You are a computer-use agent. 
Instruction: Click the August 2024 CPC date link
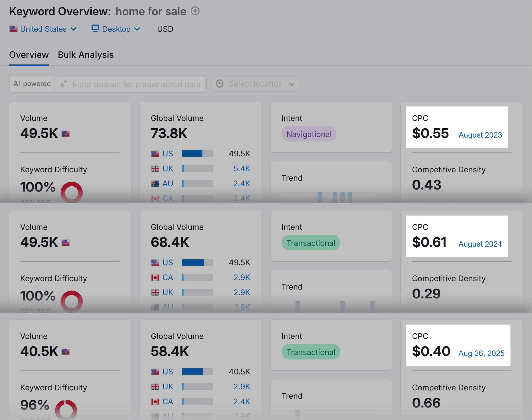pyautogui.click(x=480, y=244)
